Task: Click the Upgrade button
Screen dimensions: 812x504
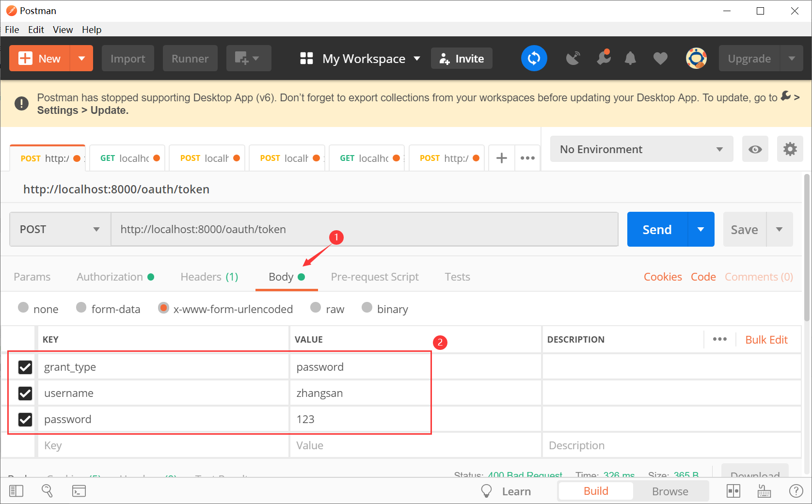Action: [749, 59]
